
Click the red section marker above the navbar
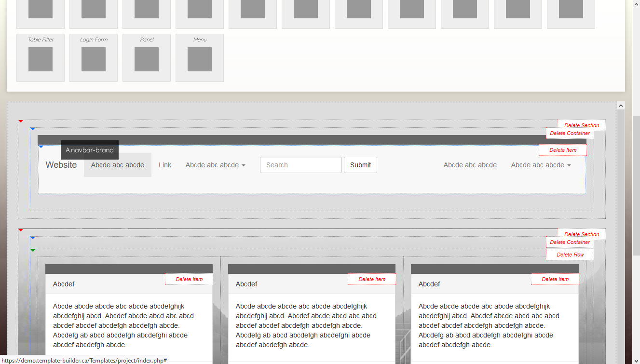coord(21,121)
